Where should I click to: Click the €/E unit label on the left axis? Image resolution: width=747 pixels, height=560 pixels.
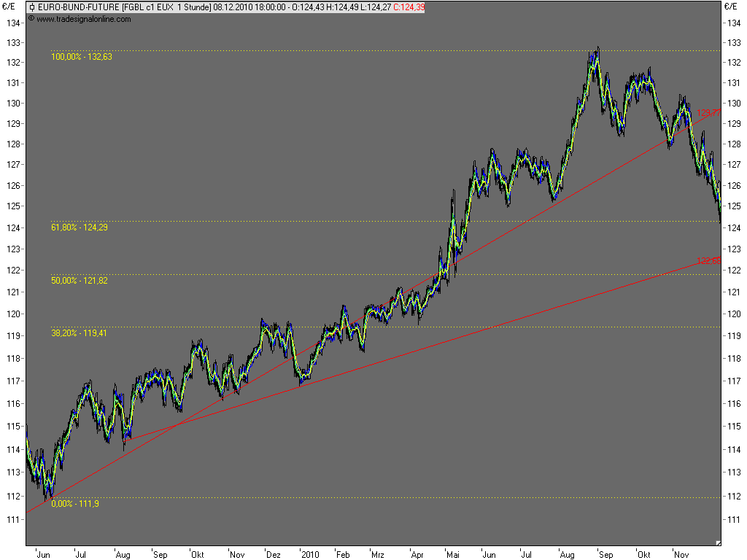(x=9, y=7)
